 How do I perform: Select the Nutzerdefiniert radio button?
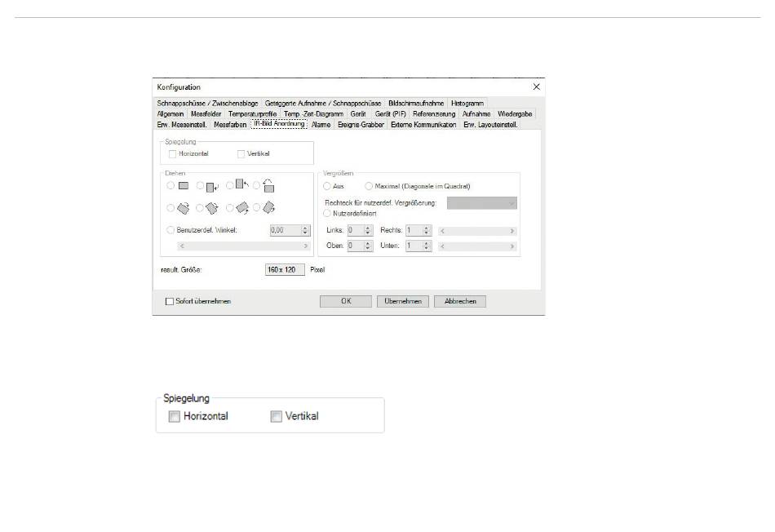[326, 214]
